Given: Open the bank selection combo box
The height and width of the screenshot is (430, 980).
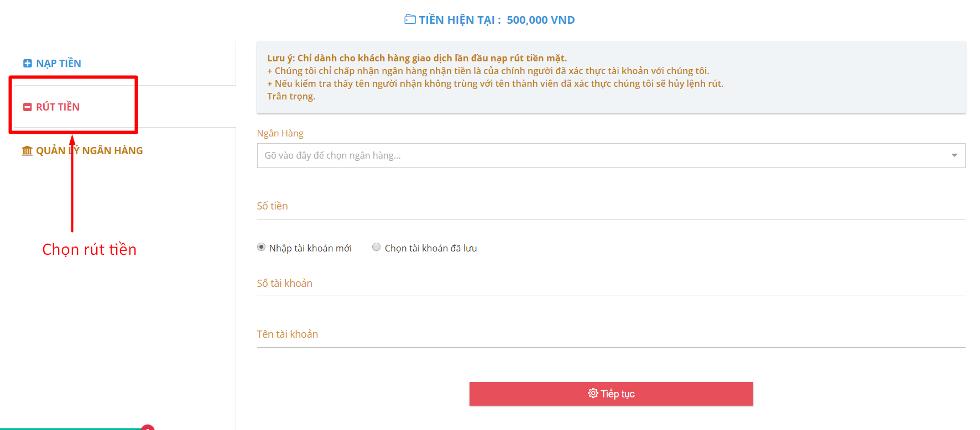Looking at the screenshot, I should click(x=611, y=156).
